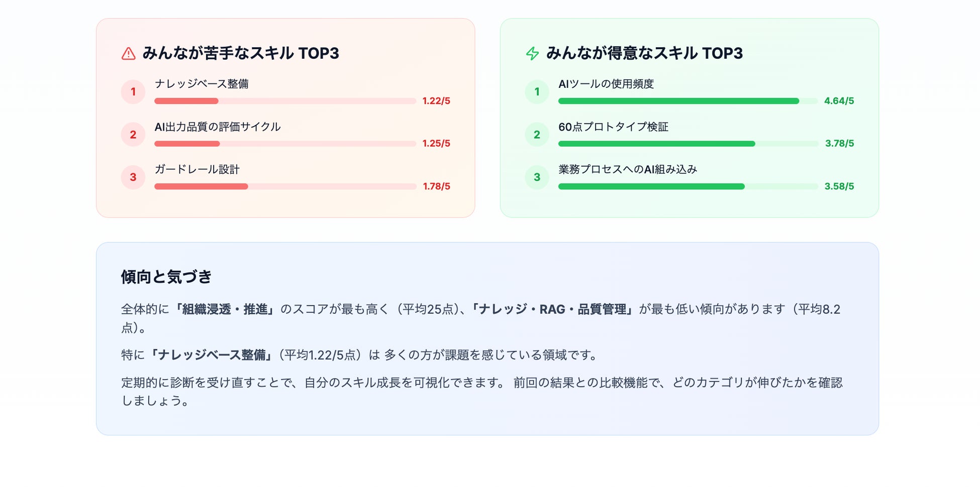Click green rank 1 badge
The height and width of the screenshot is (487, 980).
[x=537, y=92]
